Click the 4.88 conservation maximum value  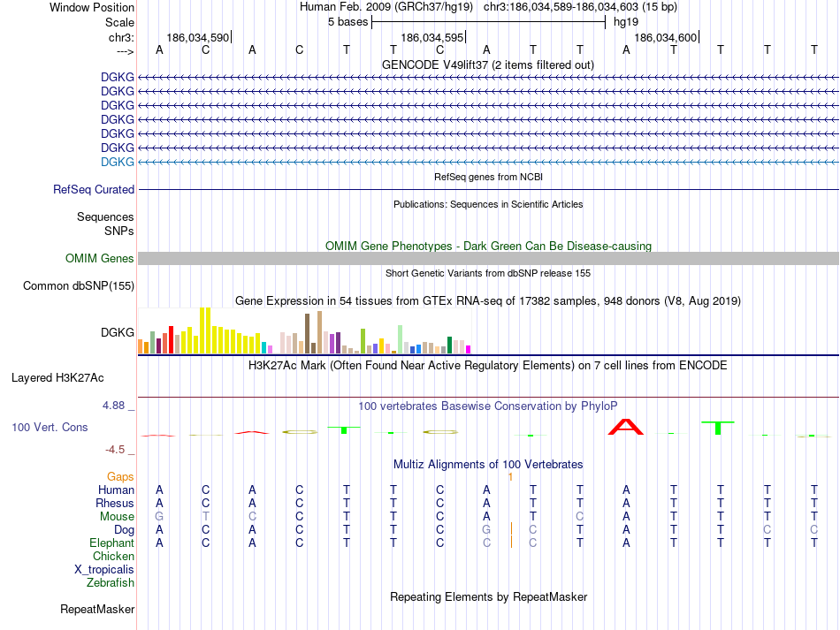[113, 406]
